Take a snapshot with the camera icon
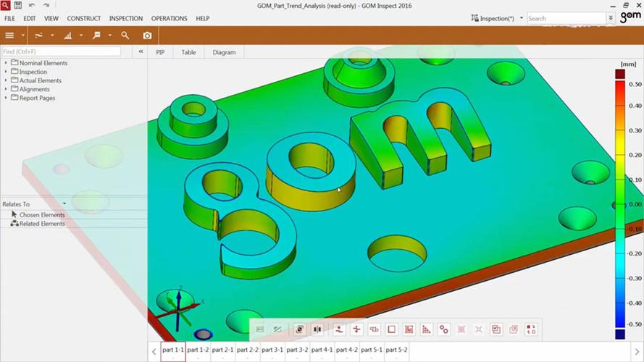 [147, 35]
